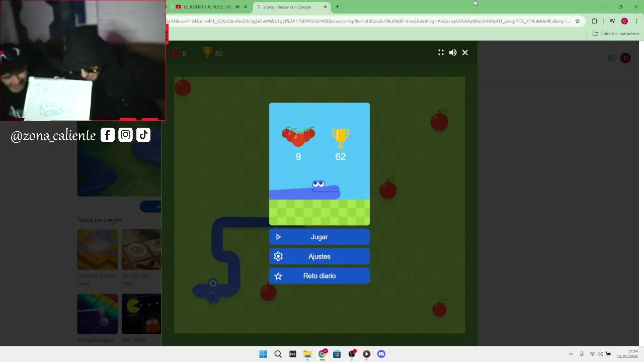Open the Live app in the taskbar

pyautogui.click(x=293, y=354)
